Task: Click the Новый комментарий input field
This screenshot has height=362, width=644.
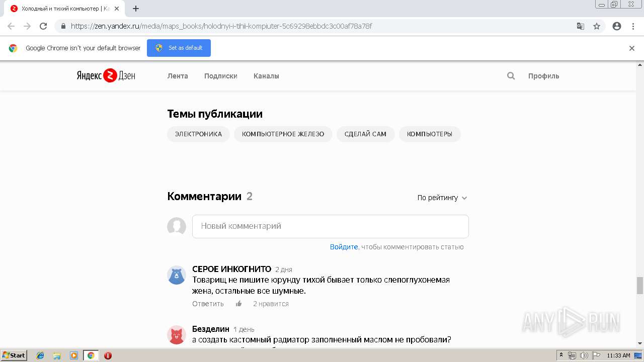Action: point(331,226)
